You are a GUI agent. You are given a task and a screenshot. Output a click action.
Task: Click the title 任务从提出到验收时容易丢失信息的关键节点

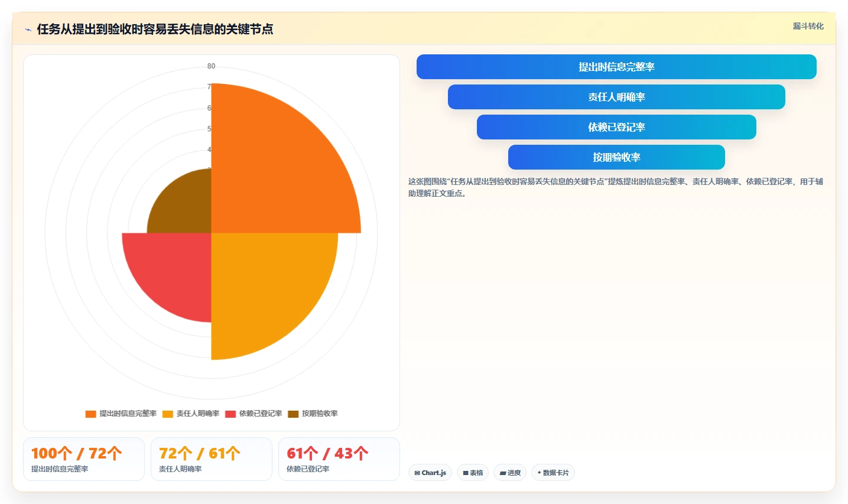155,29
